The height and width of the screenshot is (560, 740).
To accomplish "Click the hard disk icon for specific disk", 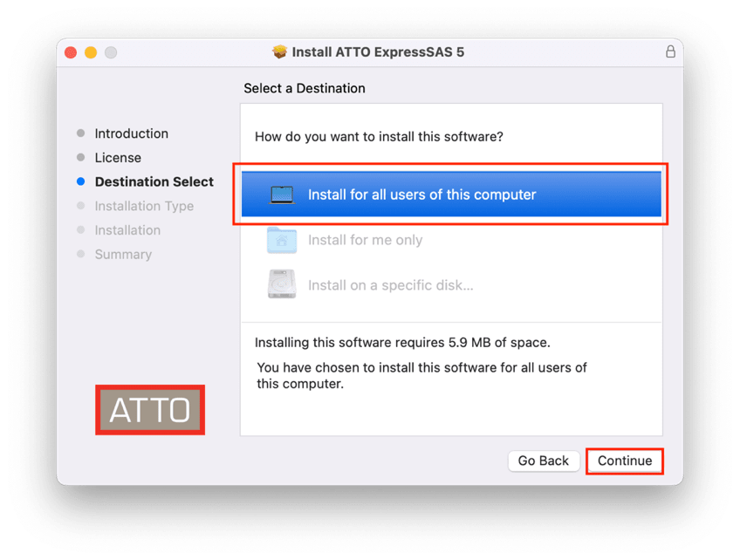I will [282, 285].
